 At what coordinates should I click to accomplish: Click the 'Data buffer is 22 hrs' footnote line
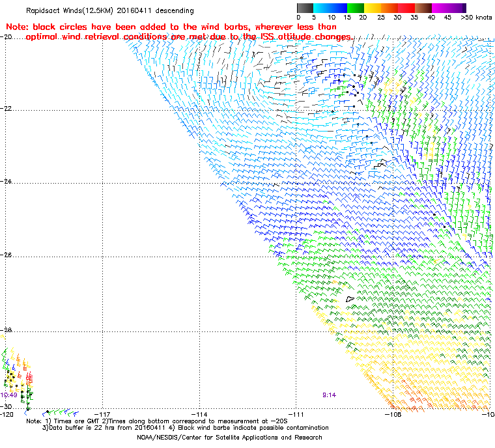click(x=186, y=428)
